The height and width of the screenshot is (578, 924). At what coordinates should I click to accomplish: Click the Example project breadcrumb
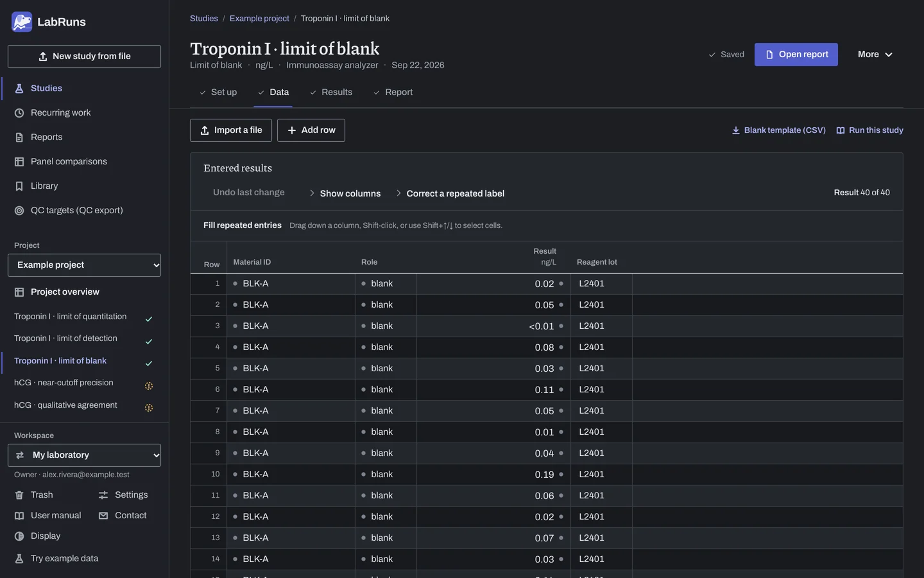pos(259,19)
